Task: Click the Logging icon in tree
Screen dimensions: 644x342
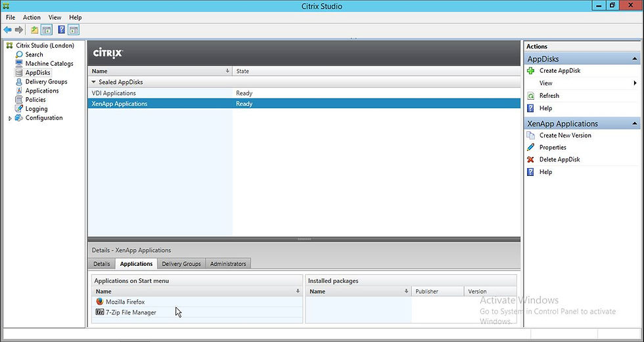Action: click(x=19, y=109)
